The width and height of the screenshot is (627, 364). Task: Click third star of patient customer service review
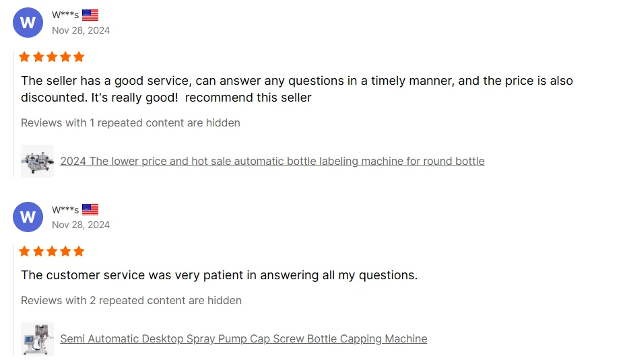(x=52, y=252)
